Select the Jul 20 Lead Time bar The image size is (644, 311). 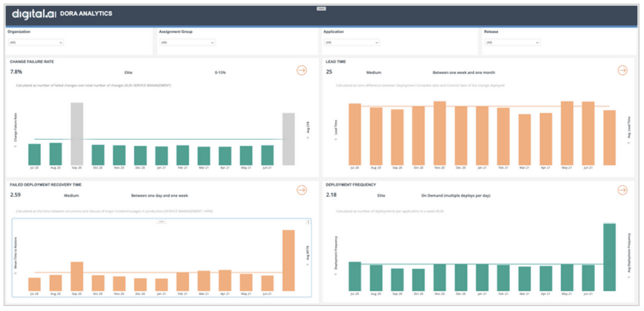pyautogui.click(x=355, y=134)
